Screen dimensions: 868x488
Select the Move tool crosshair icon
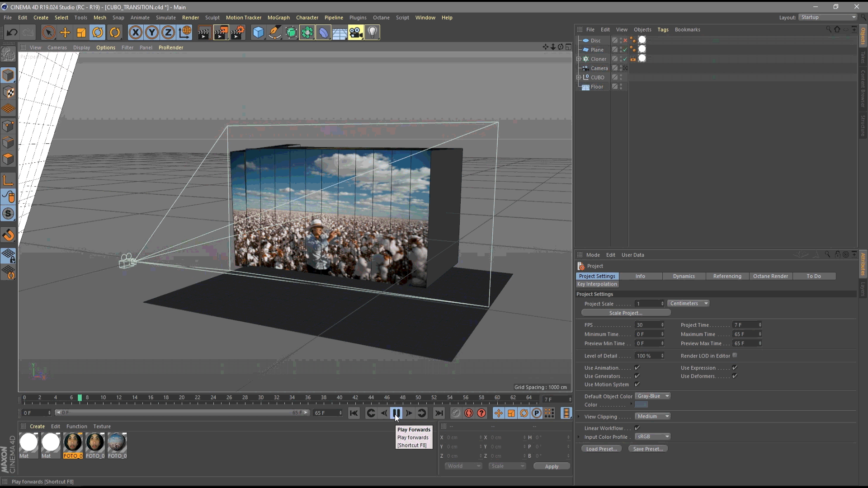(65, 33)
